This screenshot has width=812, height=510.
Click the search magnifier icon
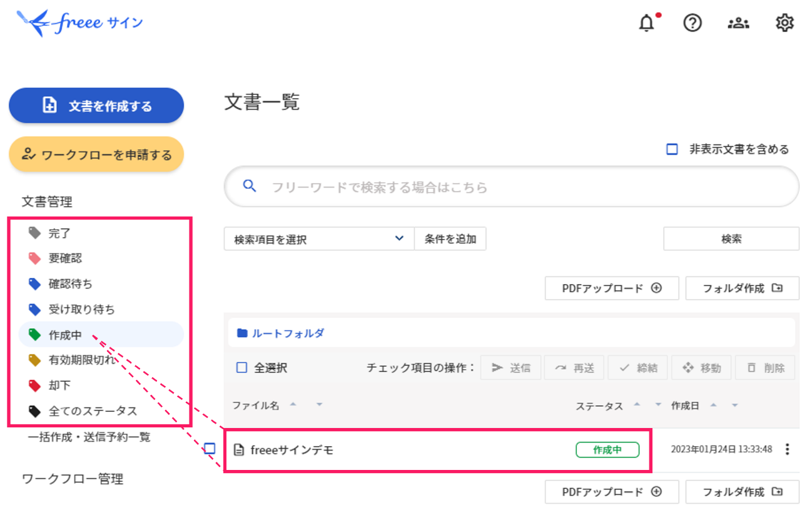pos(250,186)
